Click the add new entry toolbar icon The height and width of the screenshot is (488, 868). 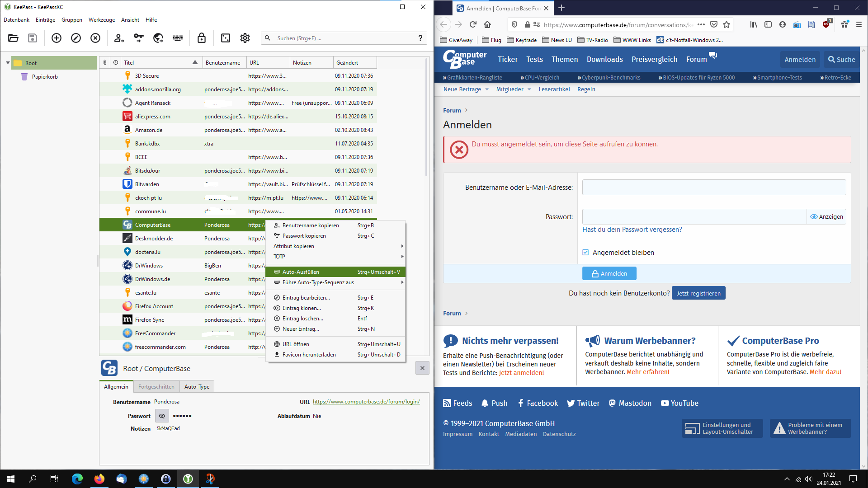coord(57,38)
